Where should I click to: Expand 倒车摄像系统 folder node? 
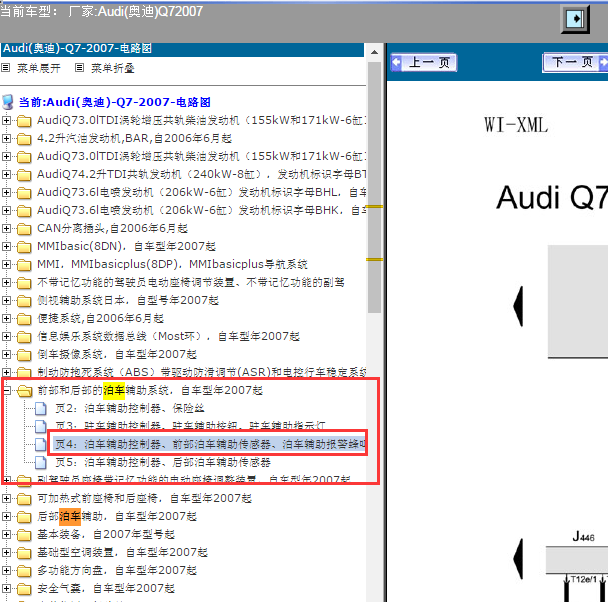[x=6, y=354]
